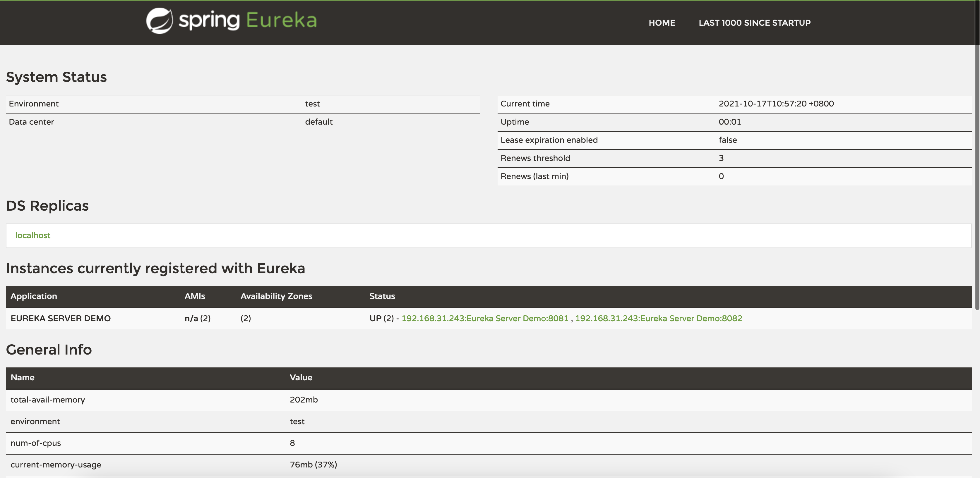Click the Lease expiration enabled row
This screenshot has height=478, width=980.
(549, 140)
